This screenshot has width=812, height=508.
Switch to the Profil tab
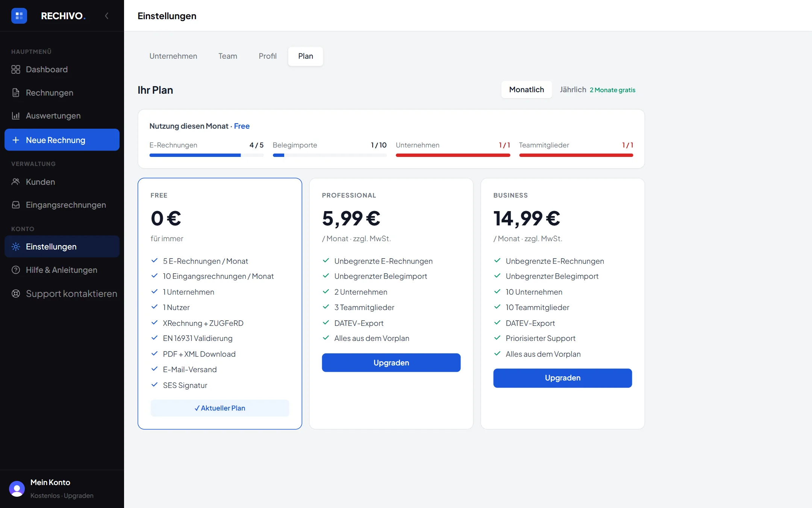(x=268, y=56)
